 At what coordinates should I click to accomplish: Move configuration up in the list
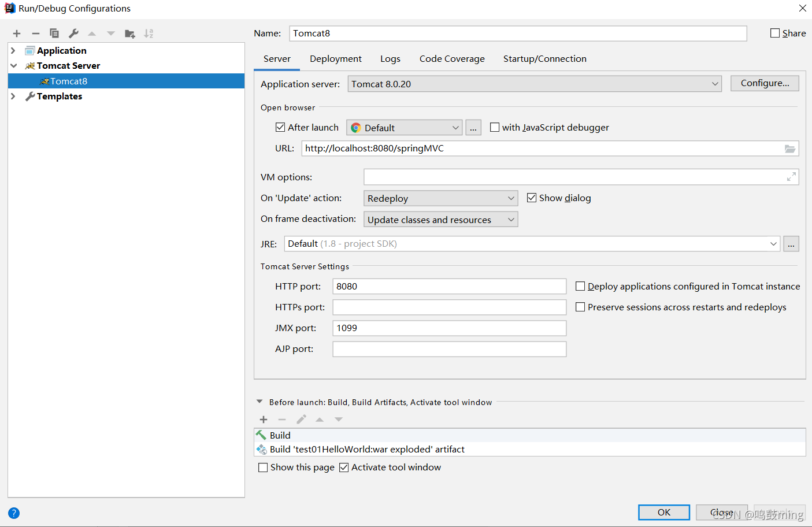click(x=92, y=34)
